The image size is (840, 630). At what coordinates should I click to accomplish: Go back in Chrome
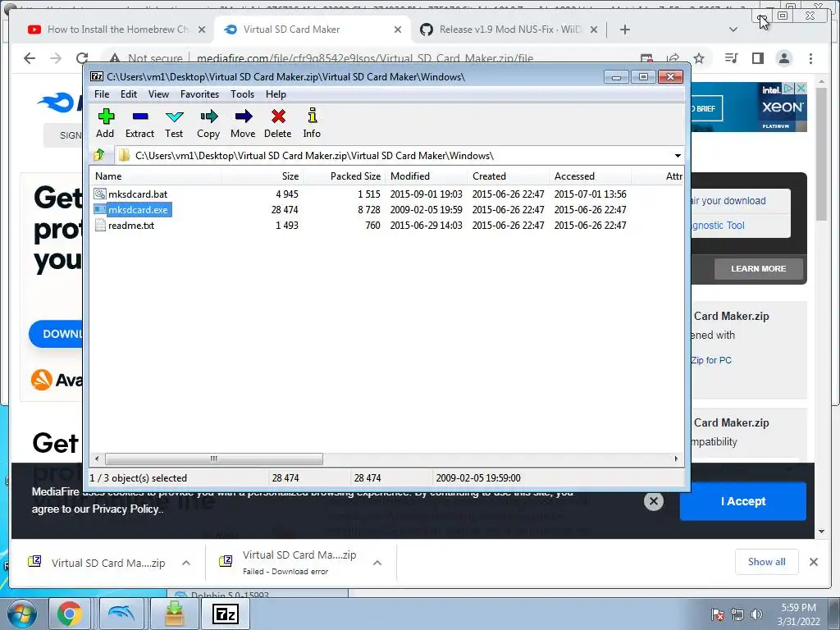pos(30,58)
